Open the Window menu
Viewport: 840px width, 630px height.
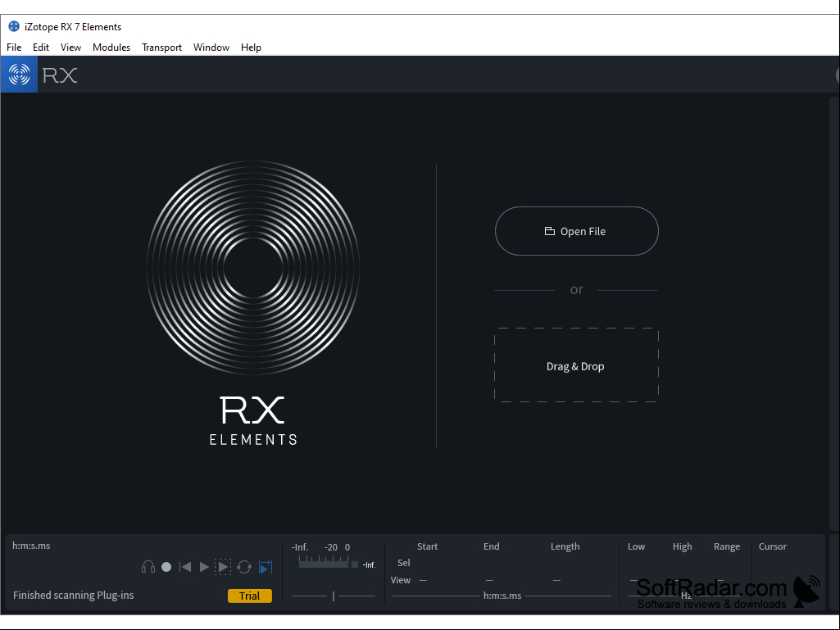pos(211,48)
